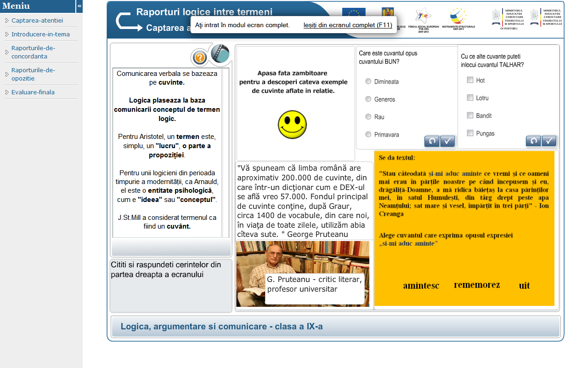The image size is (588, 368).
Task: Reset the TALHAR synonyms quiz
Action: tap(533, 141)
